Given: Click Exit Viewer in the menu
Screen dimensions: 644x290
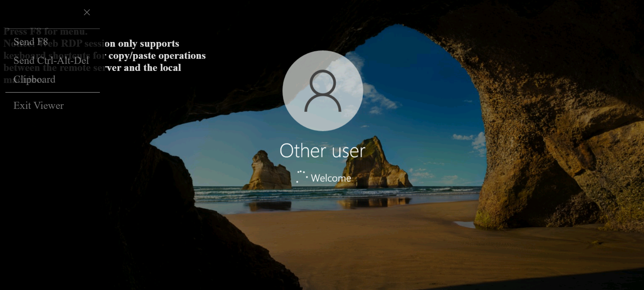Looking at the screenshot, I should tap(39, 106).
